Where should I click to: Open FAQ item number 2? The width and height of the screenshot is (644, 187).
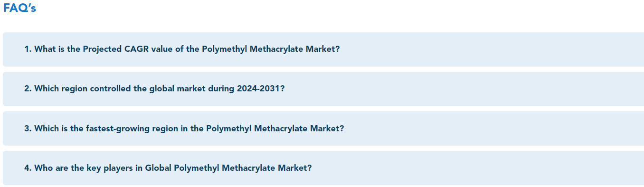click(x=323, y=89)
